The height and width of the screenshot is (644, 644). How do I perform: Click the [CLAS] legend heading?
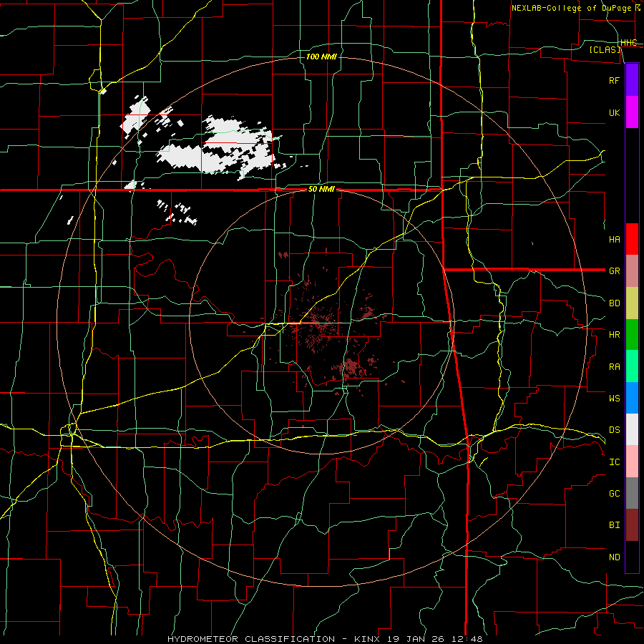(x=605, y=49)
